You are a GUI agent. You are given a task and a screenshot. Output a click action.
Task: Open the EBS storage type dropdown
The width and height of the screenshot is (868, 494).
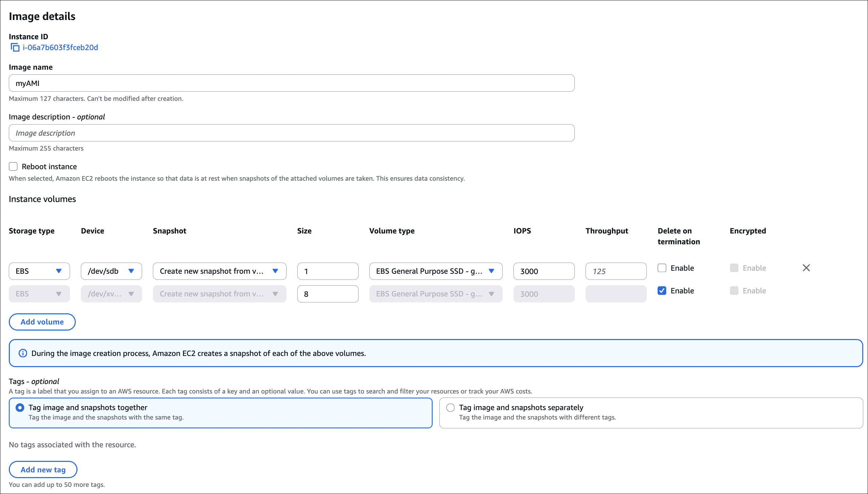coord(39,271)
